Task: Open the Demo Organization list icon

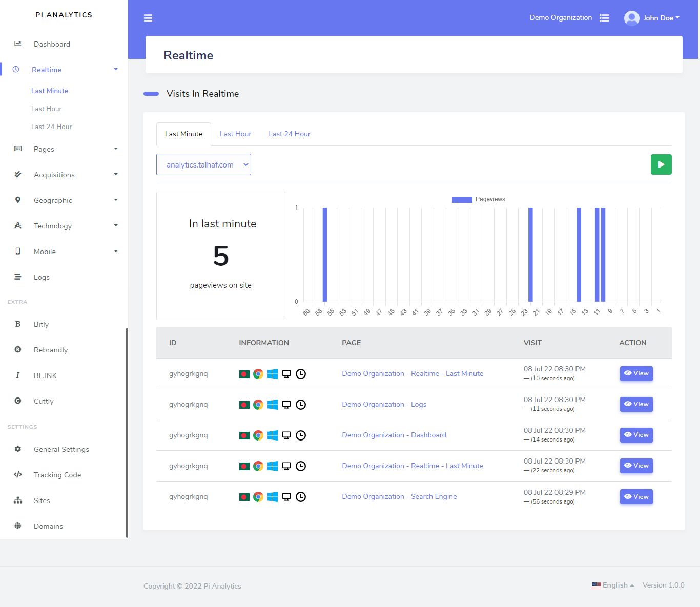Action: coord(604,18)
